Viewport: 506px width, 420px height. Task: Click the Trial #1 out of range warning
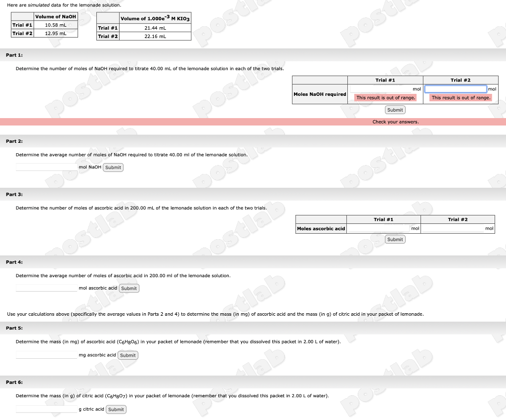pos(385,97)
